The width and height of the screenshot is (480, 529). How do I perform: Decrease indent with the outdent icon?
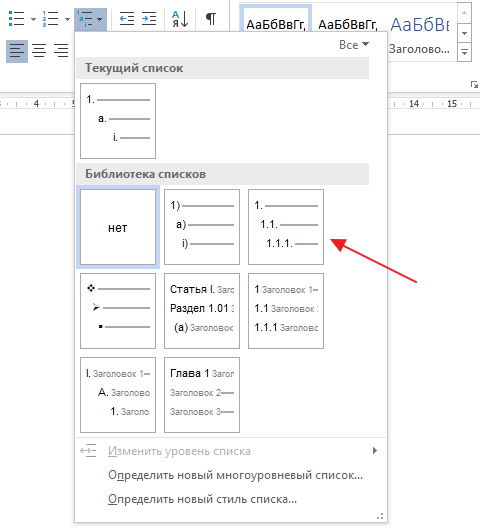(x=127, y=19)
